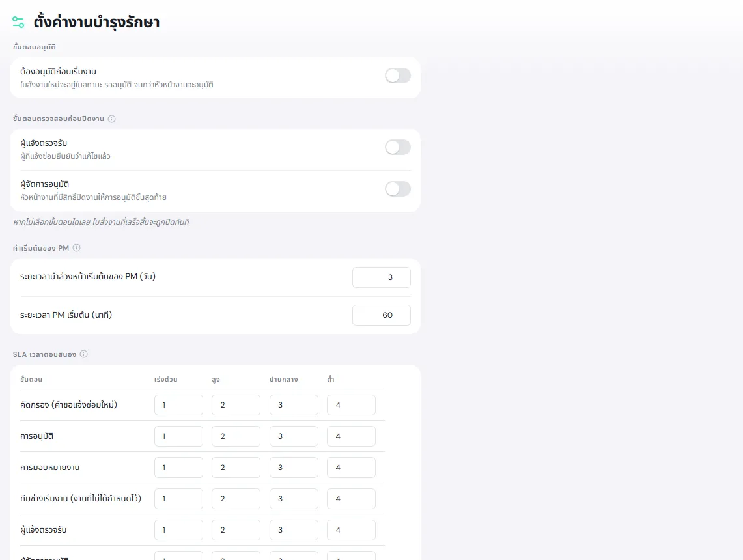The height and width of the screenshot is (560, 743).
Task: Focus ปานกลาง field in การมอบหมายงาน row
Action: (x=294, y=468)
